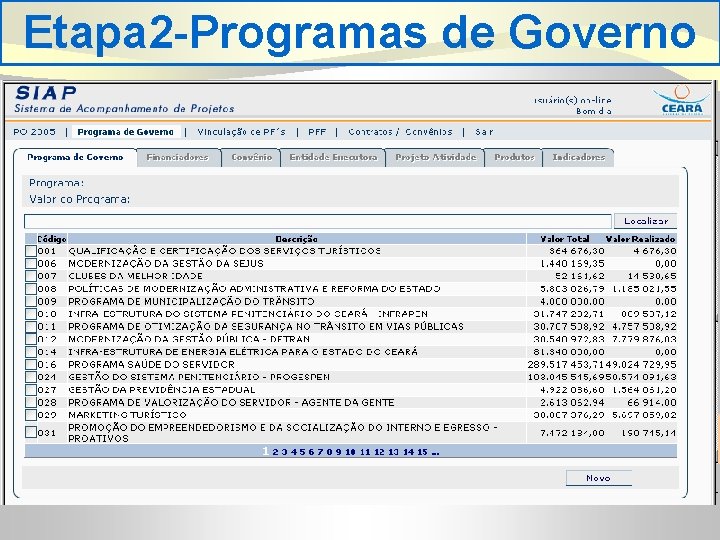Go to results page 15

[x=422, y=452]
